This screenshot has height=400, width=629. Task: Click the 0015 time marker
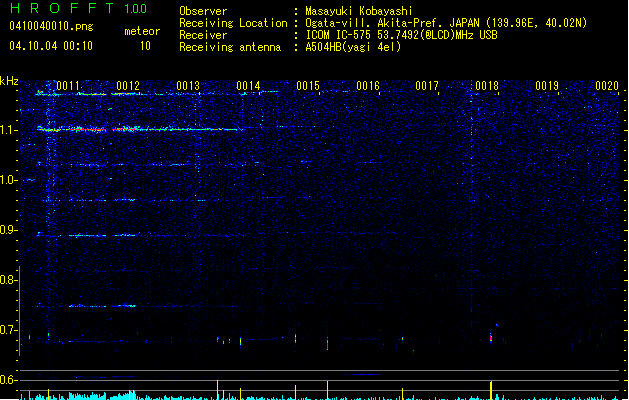(x=308, y=86)
